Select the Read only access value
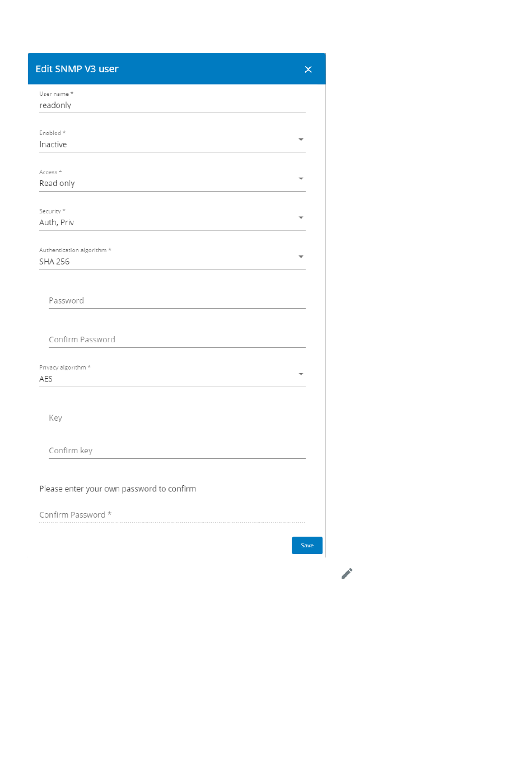Image resolution: width=532 pixels, height=777 pixels. pos(57,184)
